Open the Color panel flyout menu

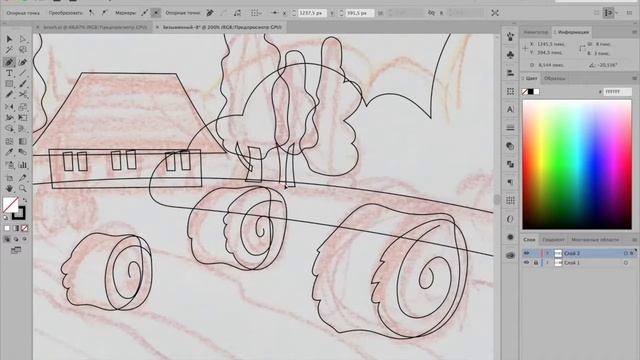click(x=634, y=78)
